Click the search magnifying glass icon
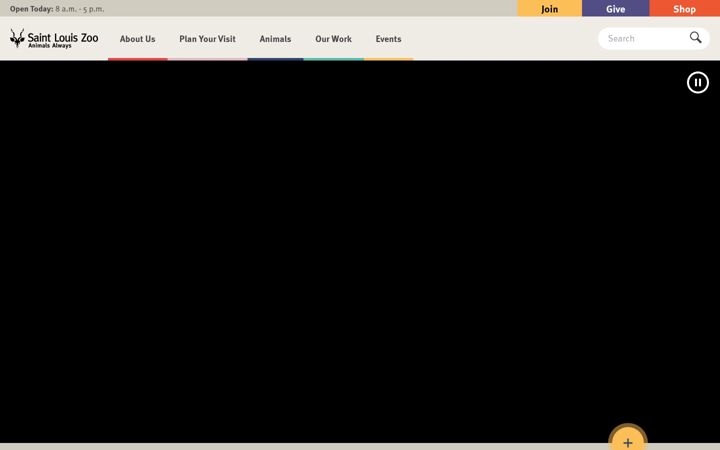The height and width of the screenshot is (450, 720). (x=695, y=38)
